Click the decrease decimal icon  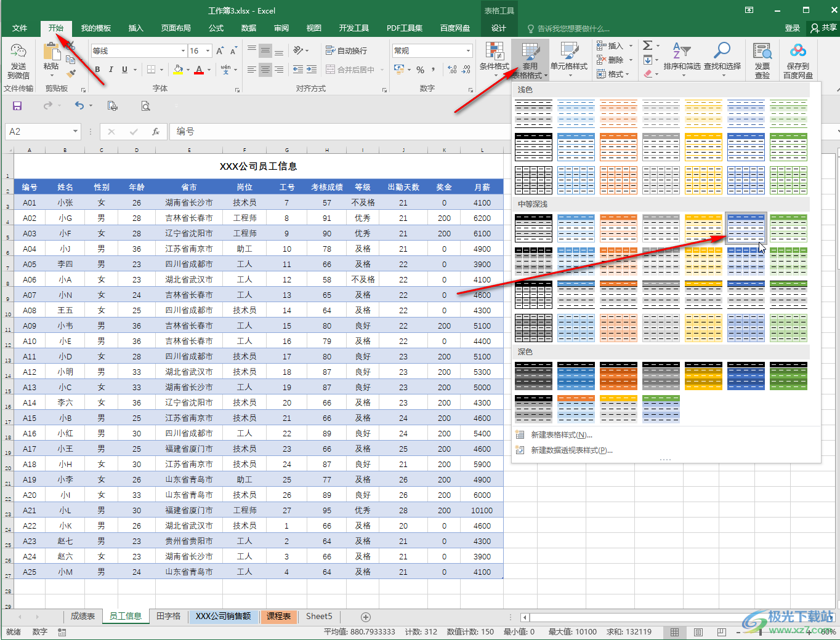coord(466,70)
